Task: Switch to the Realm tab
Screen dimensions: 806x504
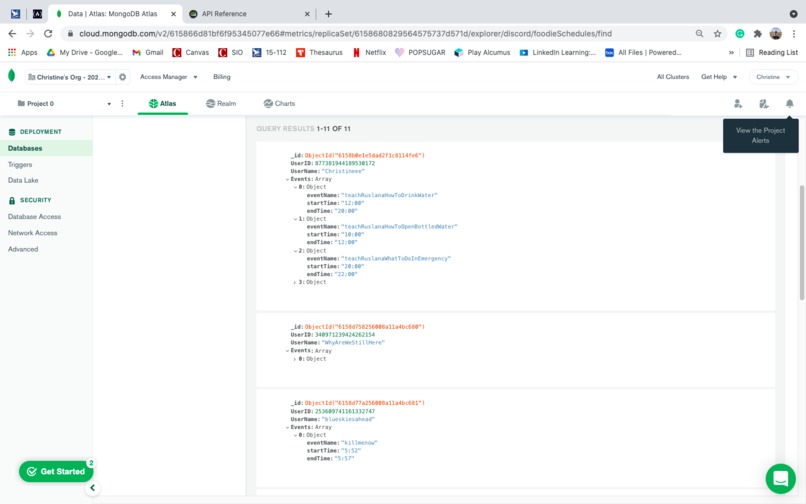Action: [x=221, y=103]
